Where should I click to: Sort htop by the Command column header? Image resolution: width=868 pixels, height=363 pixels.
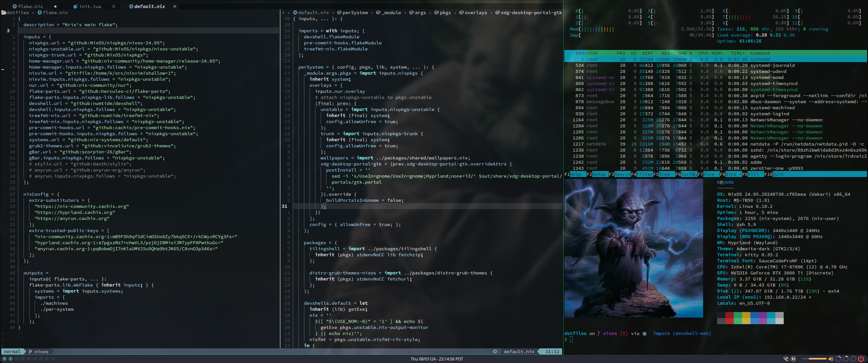(x=760, y=53)
